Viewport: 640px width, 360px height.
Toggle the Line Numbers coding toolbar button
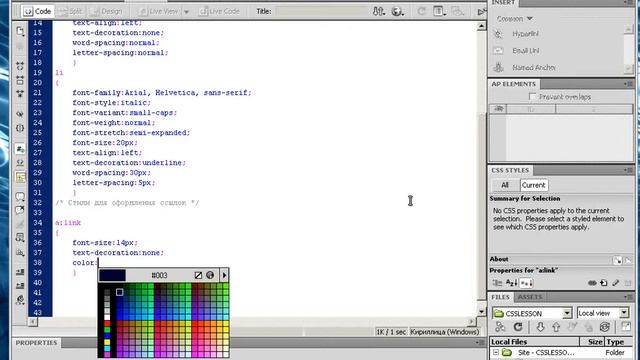[x=20, y=149]
